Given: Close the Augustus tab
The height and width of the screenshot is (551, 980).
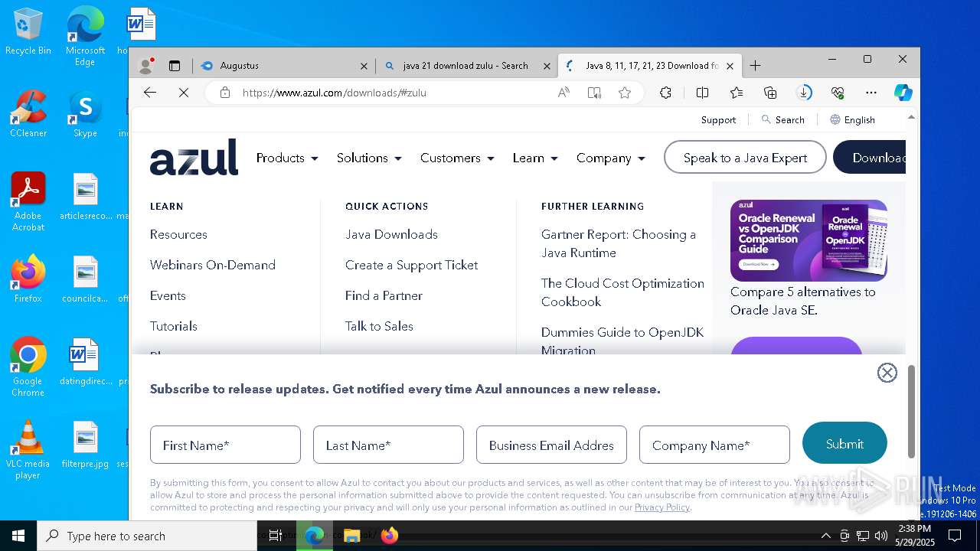Looking at the screenshot, I should pyautogui.click(x=364, y=66).
